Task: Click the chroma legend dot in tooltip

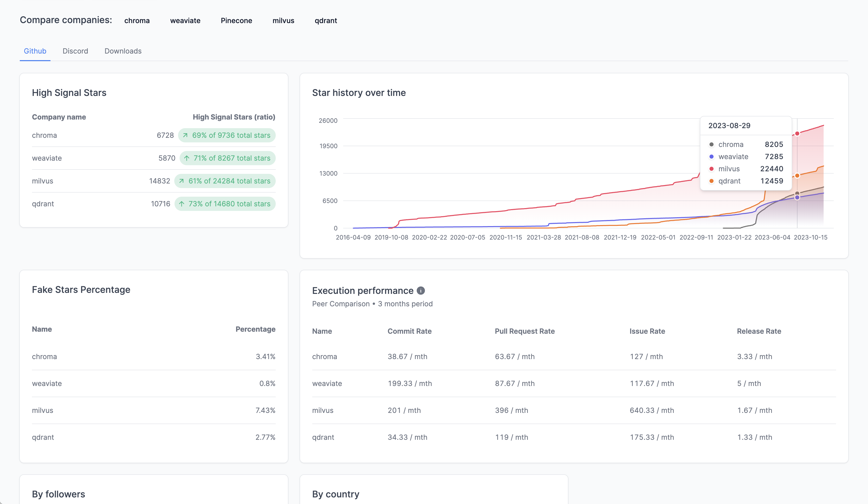Action: [x=711, y=144]
